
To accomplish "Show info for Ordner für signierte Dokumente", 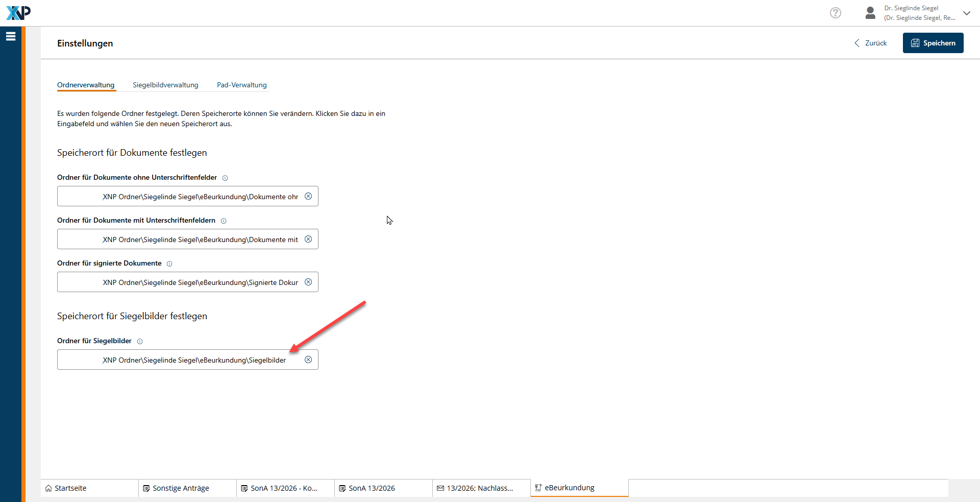I will (x=169, y=264).
